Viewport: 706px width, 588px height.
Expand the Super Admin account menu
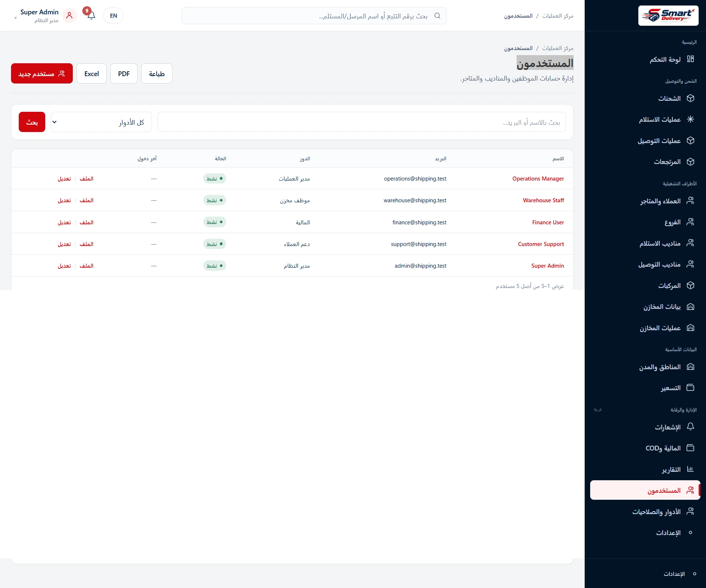pos(37,16)
